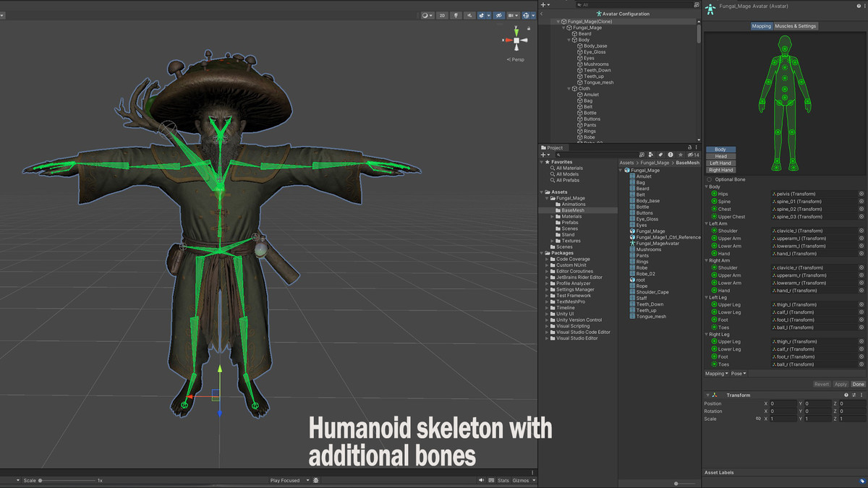Collapse the Body node in hierarchy
This screenshot has width=868, height=488.
pos(570,40)
